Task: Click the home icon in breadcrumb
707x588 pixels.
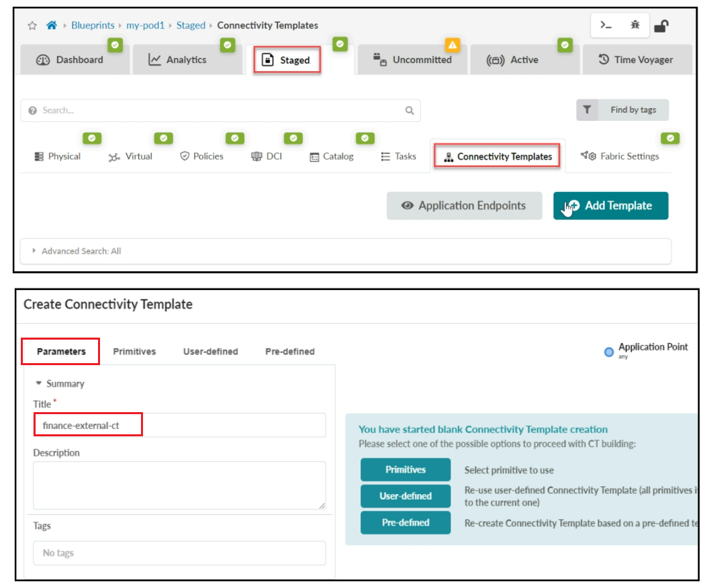Action: pyautogui.click(x=51, y=26)
